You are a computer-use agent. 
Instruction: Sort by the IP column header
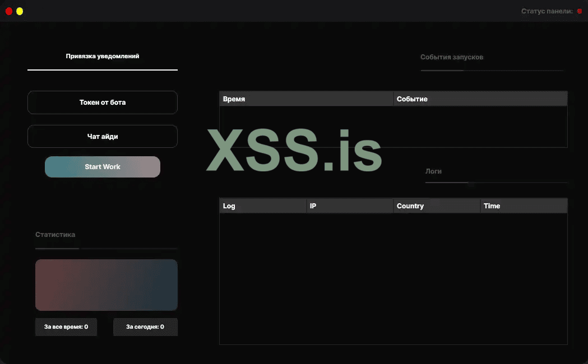coord(350,206)
